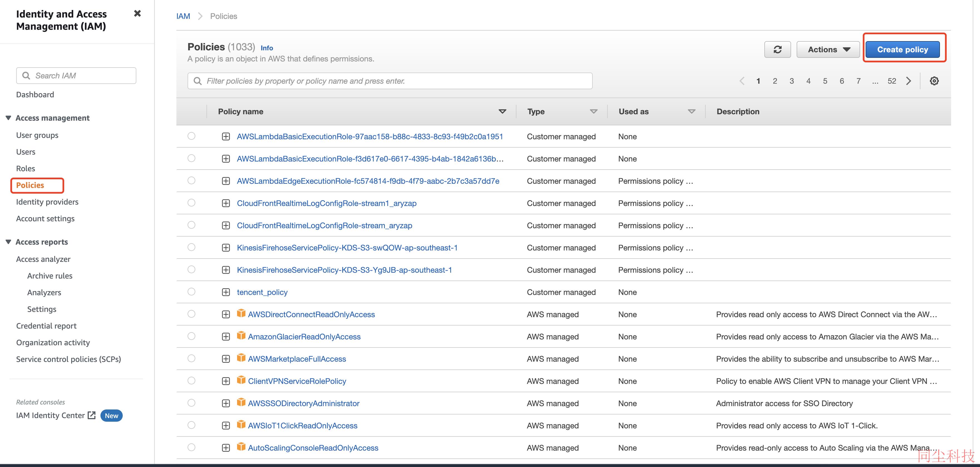Open User groups in sidebar
980x467 pixels.
(37, 135)
